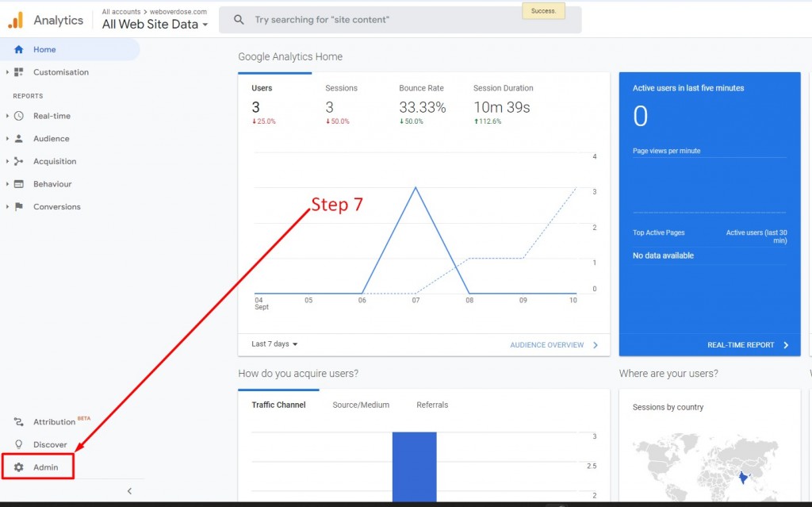Click the Audience person icon

[19, 138]
